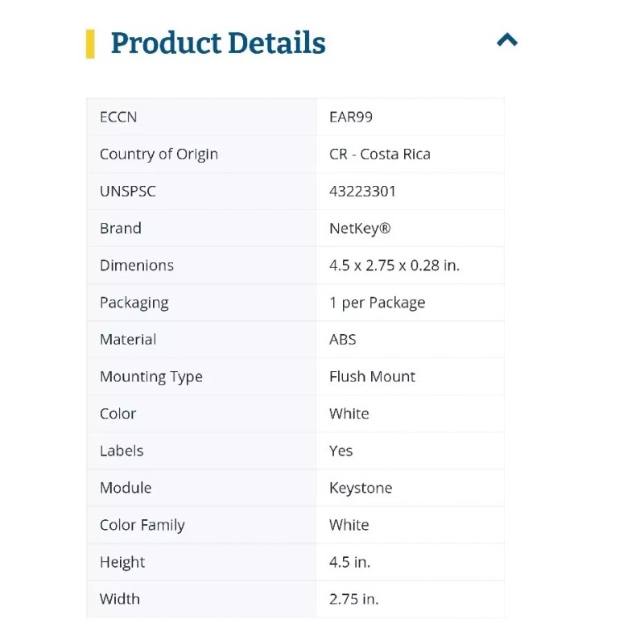Viewport: 644px width, 644px height.
Task: Click UNSPSC code 43223301
Action: 362,191
